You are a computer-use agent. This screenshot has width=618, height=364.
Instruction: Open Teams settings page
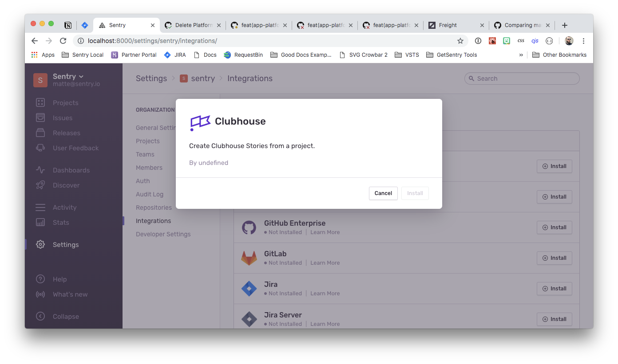coord(145,154)
